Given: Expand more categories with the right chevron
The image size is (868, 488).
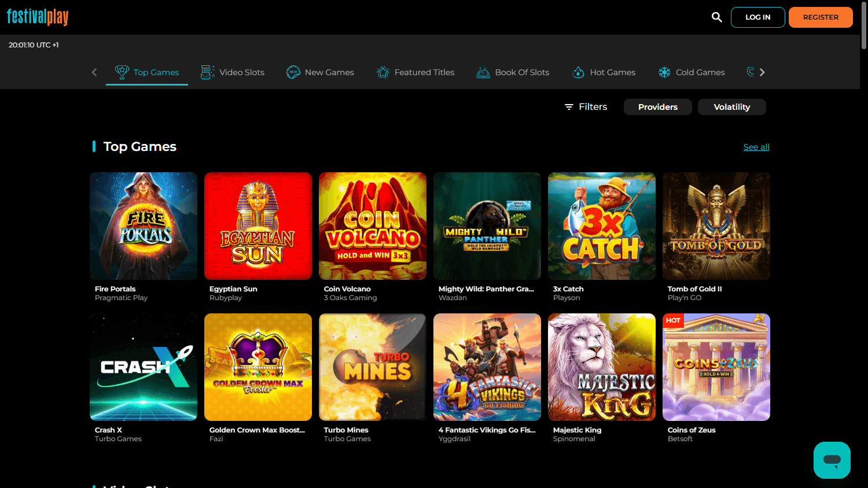Looking at the screenshot, I should (x=763, y=72).
